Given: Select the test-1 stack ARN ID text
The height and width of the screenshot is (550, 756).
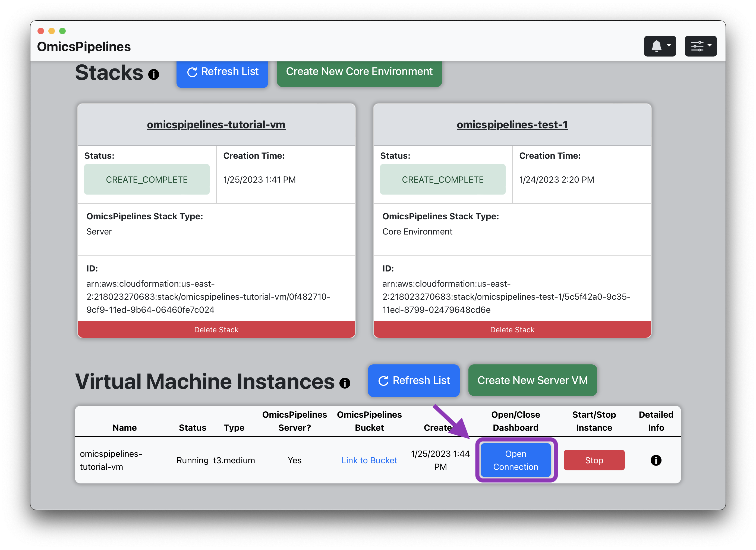Looking at the screenshot, I should tap(506, 297).
